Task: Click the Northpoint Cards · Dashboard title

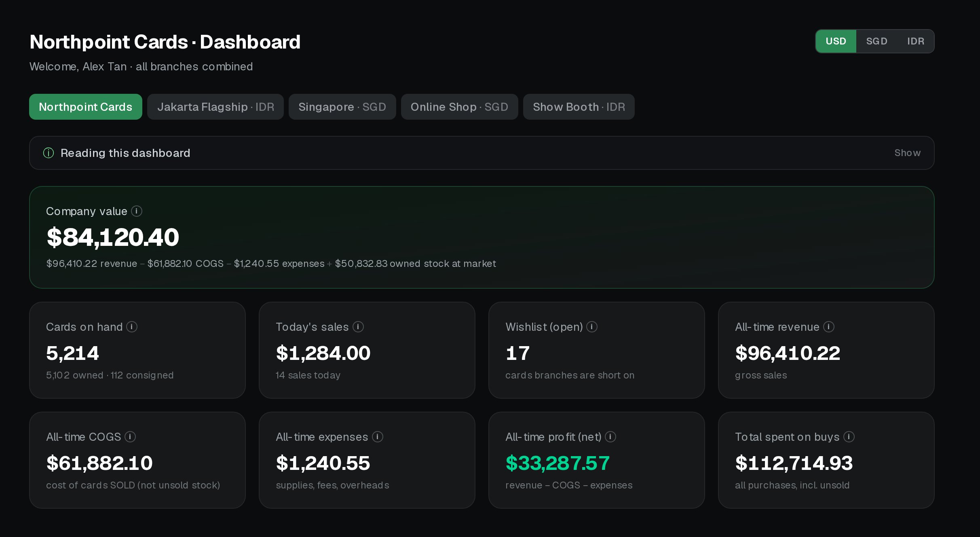Action: click(x=165, y=42)
